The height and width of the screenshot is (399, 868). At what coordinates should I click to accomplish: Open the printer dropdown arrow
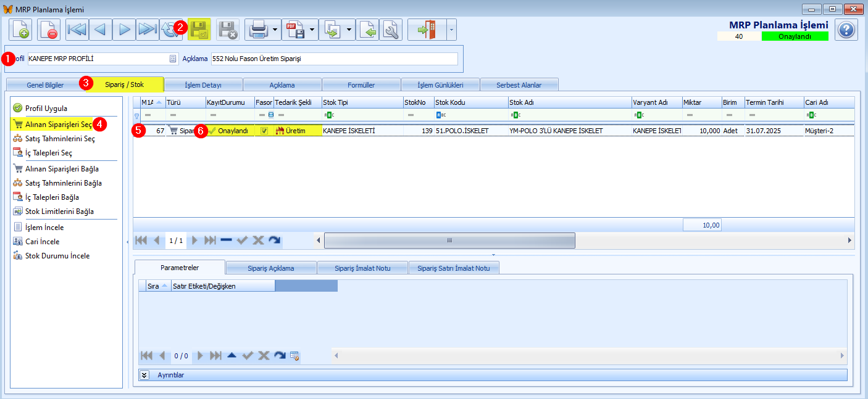pyautogui.click(x=275, y=30)
